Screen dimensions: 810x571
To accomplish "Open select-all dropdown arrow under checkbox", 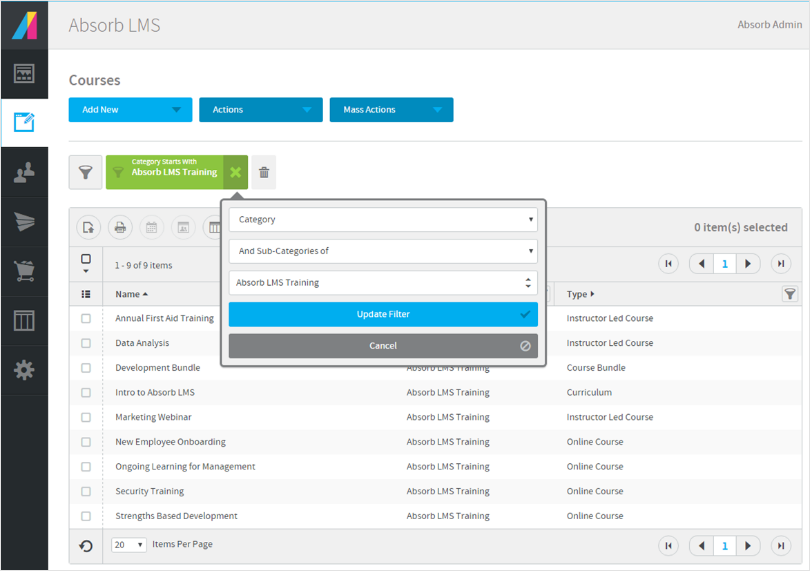I will click(x=86, y=271).
